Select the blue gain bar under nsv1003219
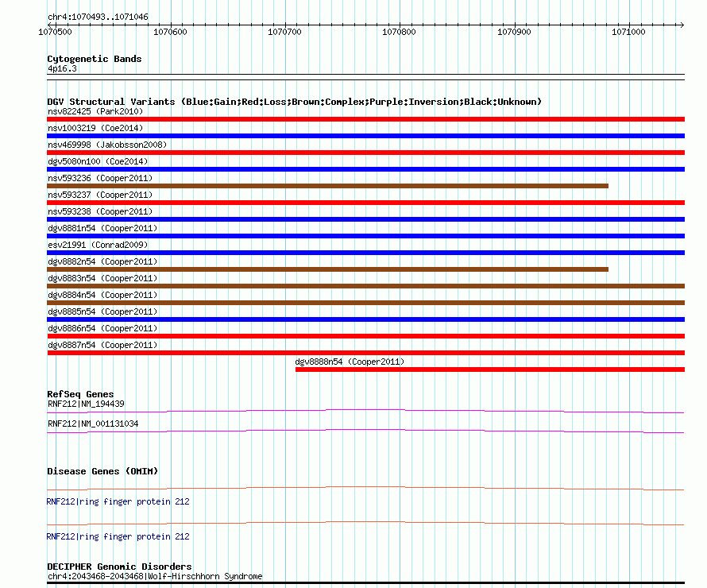The image size is (707, 588). (x=365, y=136)
